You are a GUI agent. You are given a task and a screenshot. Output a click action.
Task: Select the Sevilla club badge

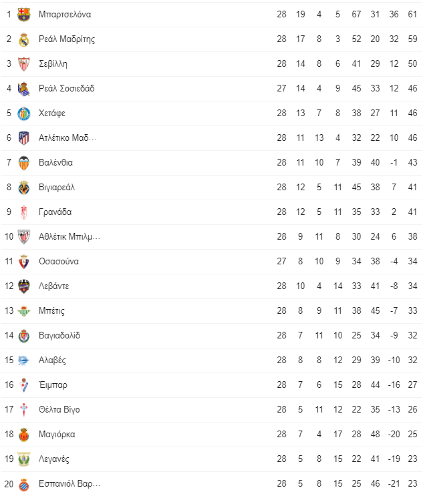pos(24,64)
